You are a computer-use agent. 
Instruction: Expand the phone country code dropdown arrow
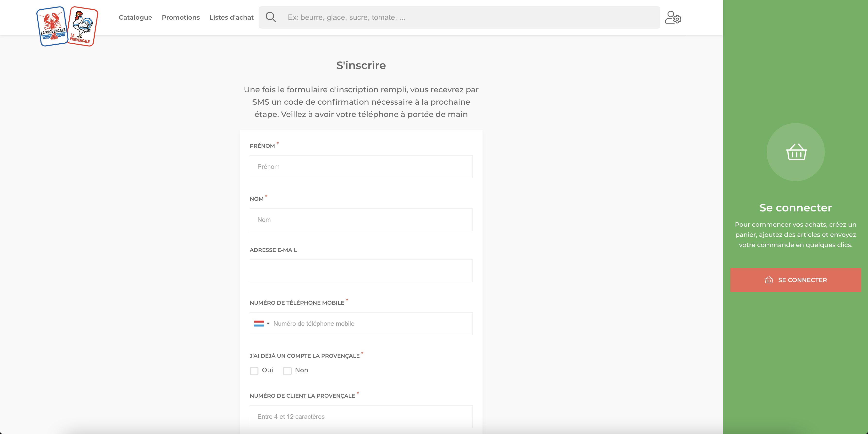click(268, 324)
